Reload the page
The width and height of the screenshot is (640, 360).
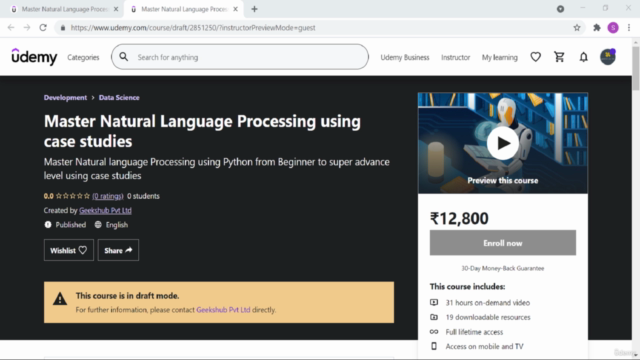43,28
